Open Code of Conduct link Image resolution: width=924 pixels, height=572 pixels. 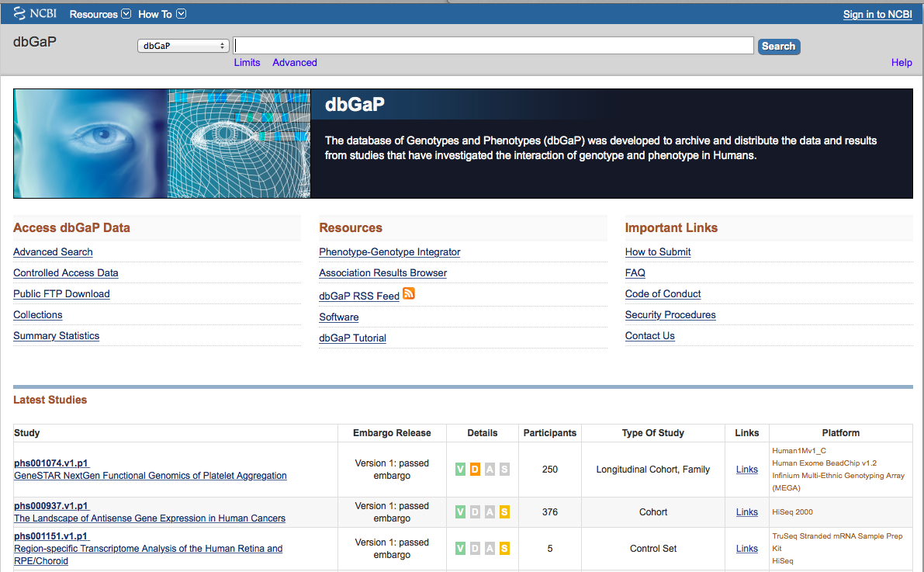point(663,293)
